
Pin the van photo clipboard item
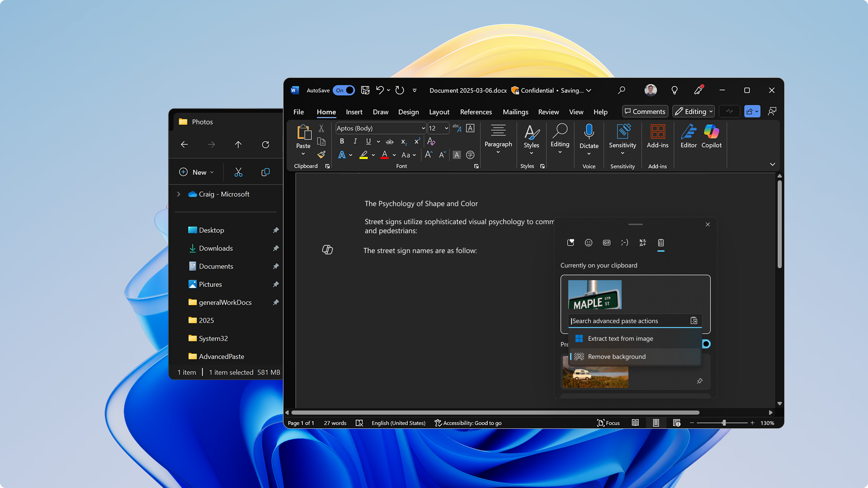coord(699,381)
